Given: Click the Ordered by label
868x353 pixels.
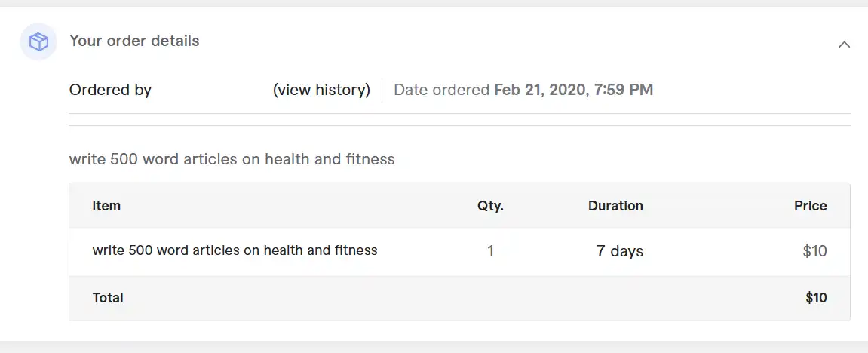Looking at the screenshot, I should click(110, 90).
